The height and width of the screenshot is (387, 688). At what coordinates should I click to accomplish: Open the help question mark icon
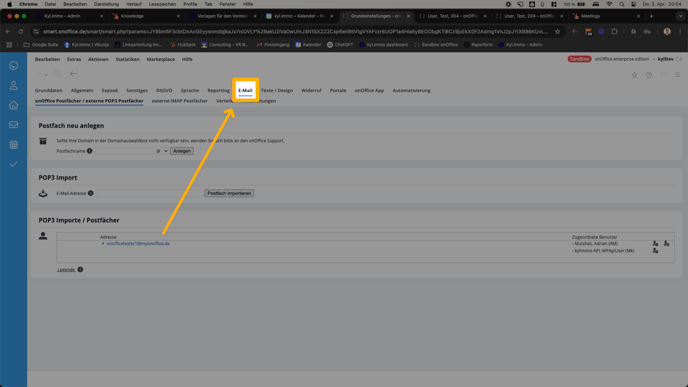coord(649,75)
